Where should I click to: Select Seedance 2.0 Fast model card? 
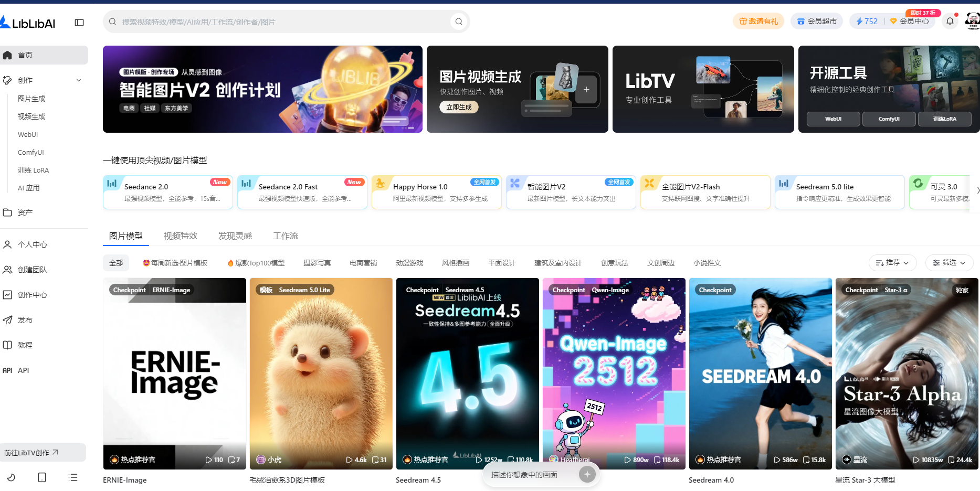[302, 192]
